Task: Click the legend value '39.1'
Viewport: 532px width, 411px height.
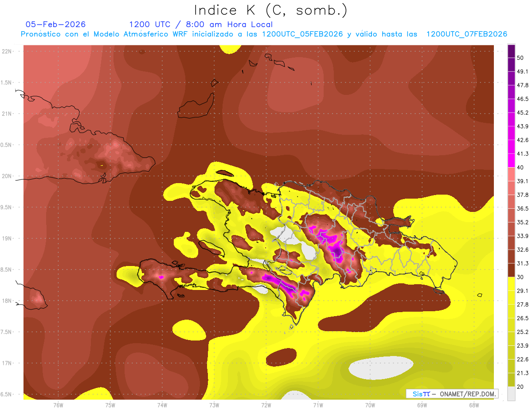Action: point(523,181)
